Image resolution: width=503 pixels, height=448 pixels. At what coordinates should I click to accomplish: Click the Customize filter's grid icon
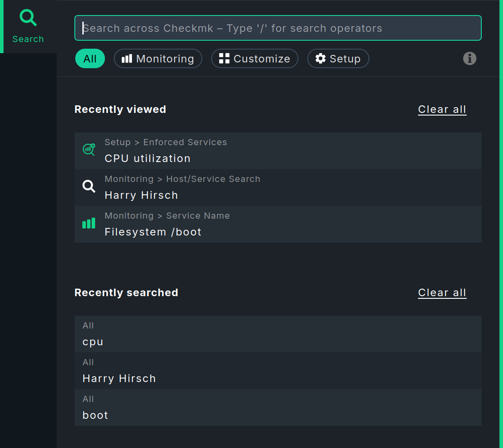pos(224,58)
